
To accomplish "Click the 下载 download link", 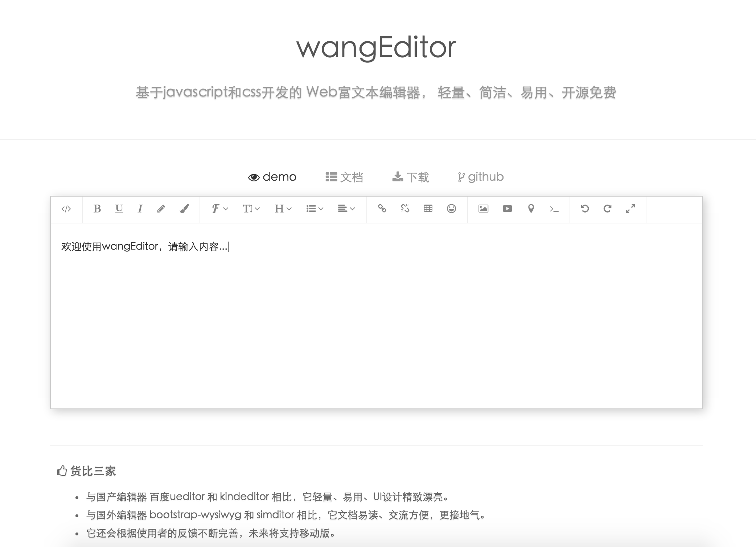I will click(x=411, y=176).
